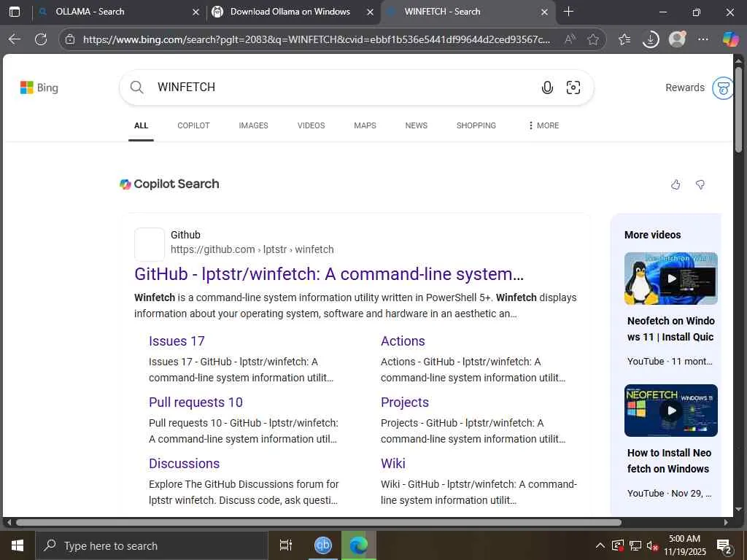View site information lock icon
Image resolution: width=747 pixels, height=560 pixels.
(x=70, y=39)
